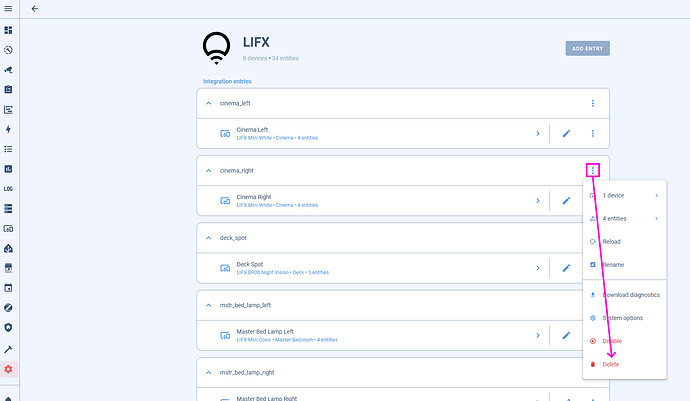Click the 'mstr_bed_lamp_left' entry title

coord(245,305)
